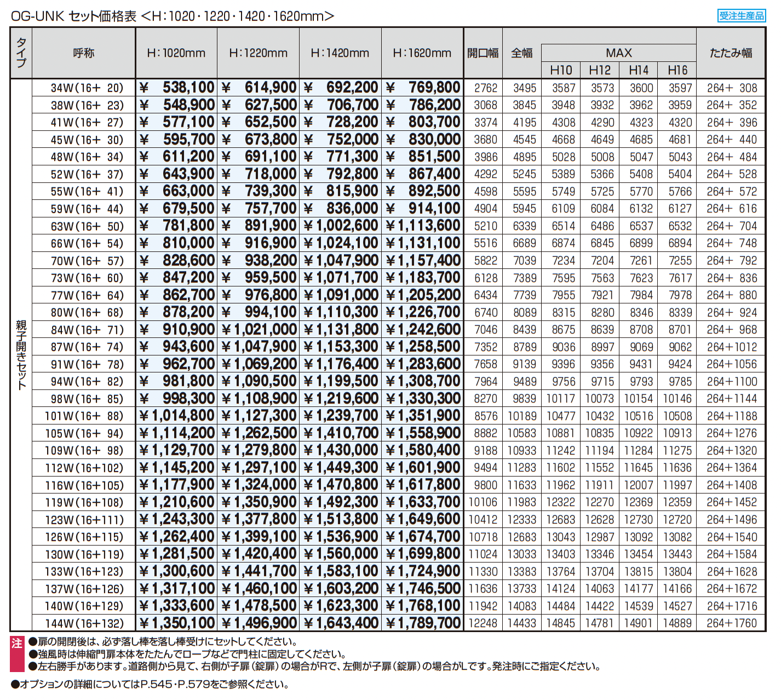Click the たたみ幅 column header

[731, 53]
